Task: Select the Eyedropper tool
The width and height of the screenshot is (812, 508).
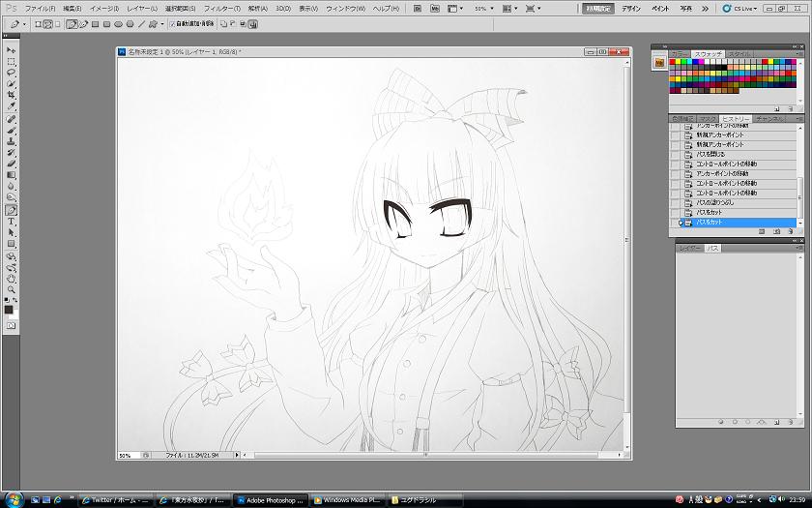Action: tap(11, 106)
